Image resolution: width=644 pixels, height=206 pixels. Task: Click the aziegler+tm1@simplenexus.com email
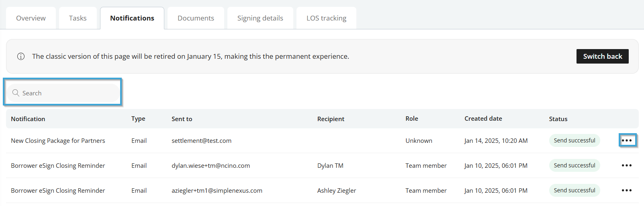point(217,190)
